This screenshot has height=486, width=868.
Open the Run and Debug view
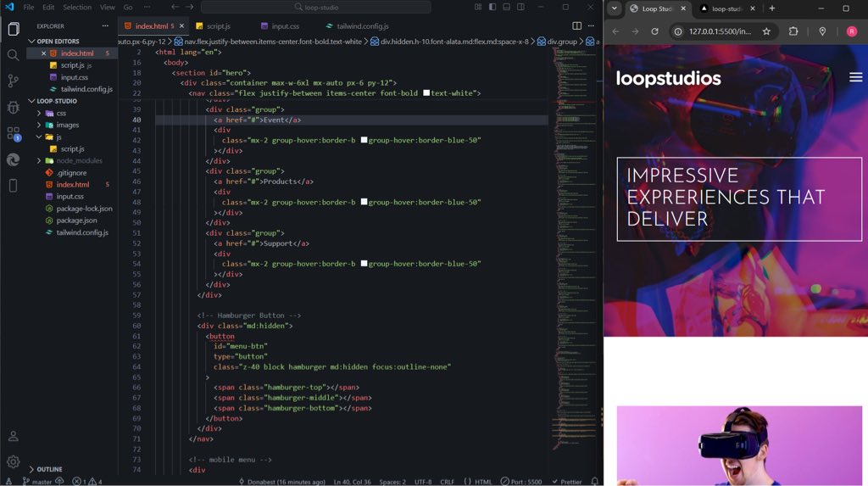click(14, 106)
